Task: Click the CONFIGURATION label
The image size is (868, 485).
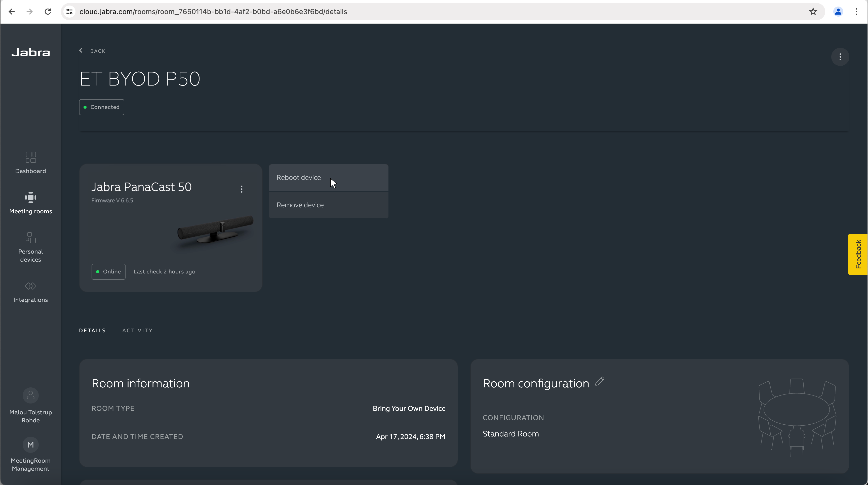Action: coord(514,418)
